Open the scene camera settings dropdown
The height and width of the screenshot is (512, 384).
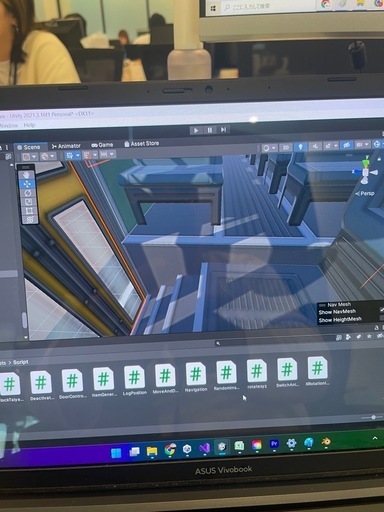click(x=362, y=145)
